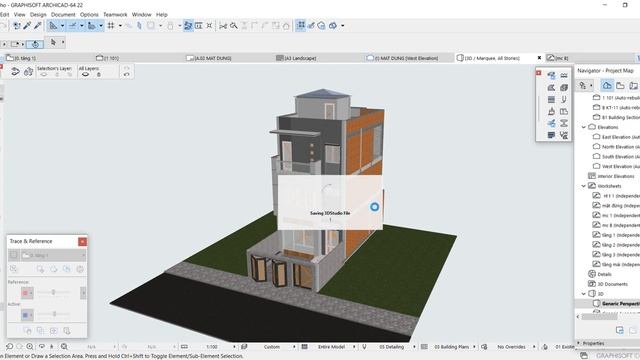
Task: Click the zoom-in magnifier in bottom bar
Action: (x=30, y=347)
